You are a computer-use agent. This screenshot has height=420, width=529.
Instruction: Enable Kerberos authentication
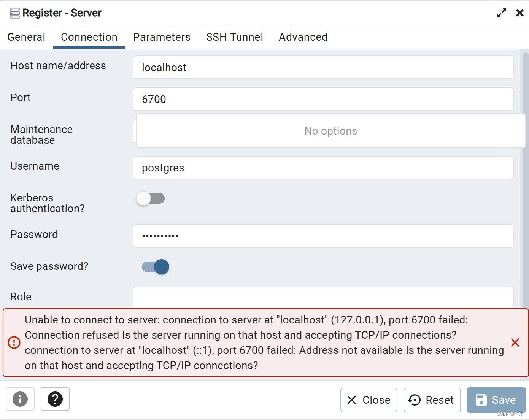point(150,198)
